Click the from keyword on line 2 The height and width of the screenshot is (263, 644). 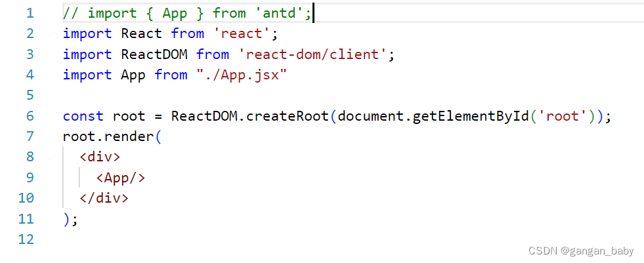click(187, 33)
